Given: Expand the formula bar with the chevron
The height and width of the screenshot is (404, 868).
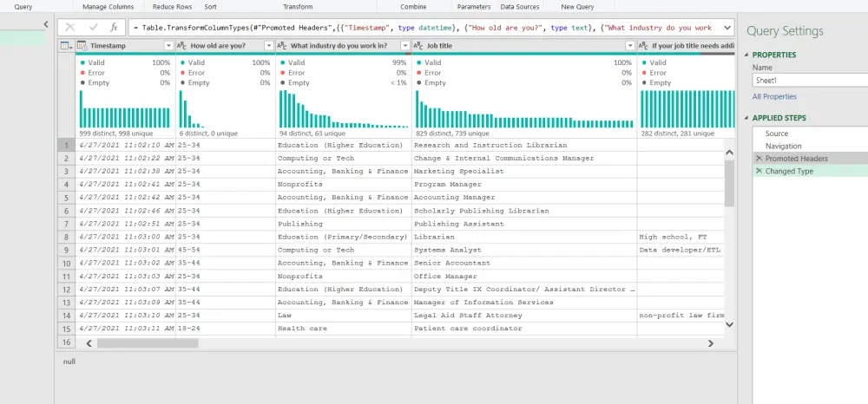Looking at the screenshot, I should [727, 27].
